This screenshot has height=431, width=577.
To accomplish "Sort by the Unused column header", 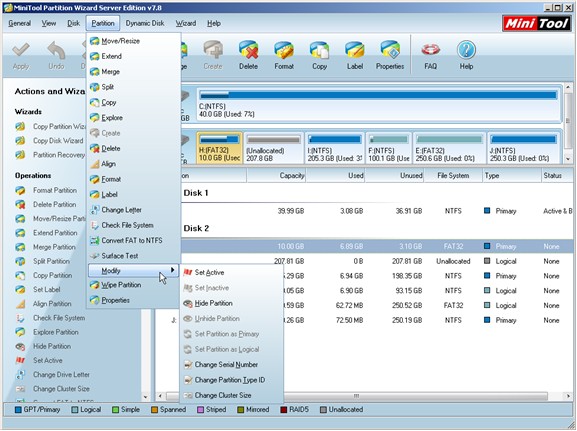I will pyautogui.click(x=394, y=176).
